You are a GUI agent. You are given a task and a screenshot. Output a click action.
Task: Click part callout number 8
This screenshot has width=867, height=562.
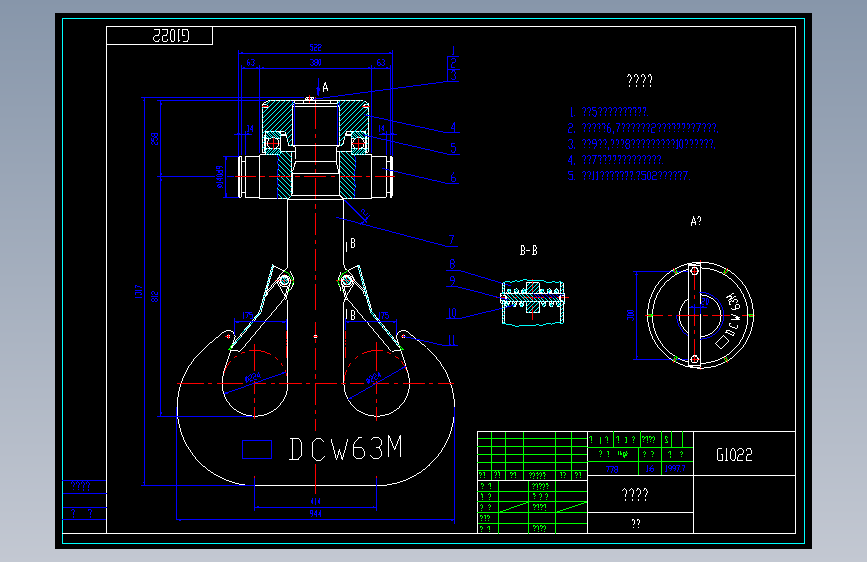(x=452, y=264)
